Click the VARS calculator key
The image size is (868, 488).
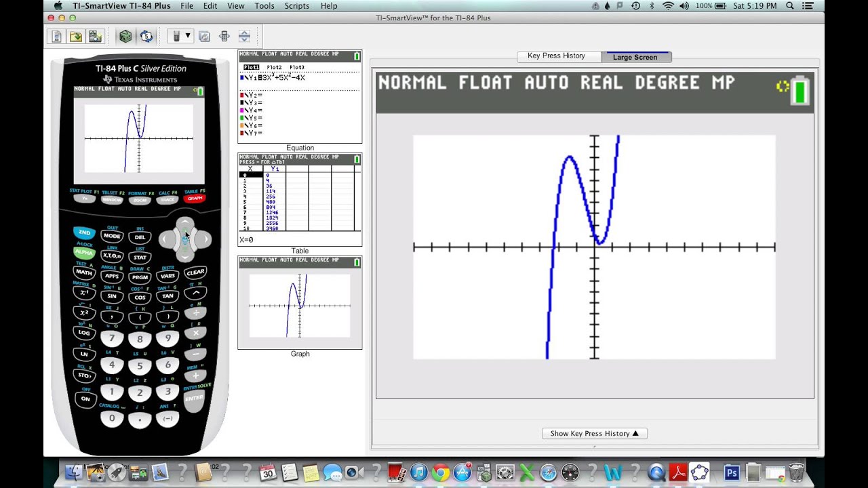coord(167,276)
